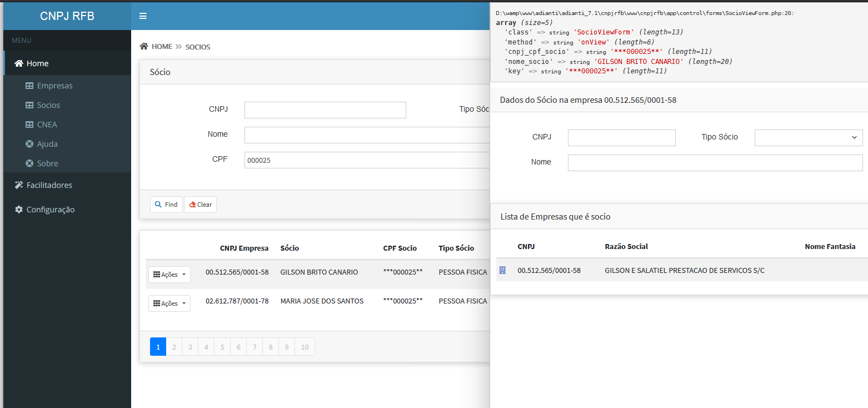Click the Razão Social column header

click(x=626, y=246)
